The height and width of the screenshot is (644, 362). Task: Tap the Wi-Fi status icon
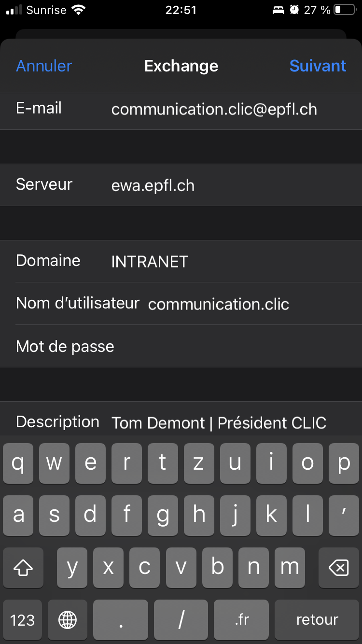78,10
